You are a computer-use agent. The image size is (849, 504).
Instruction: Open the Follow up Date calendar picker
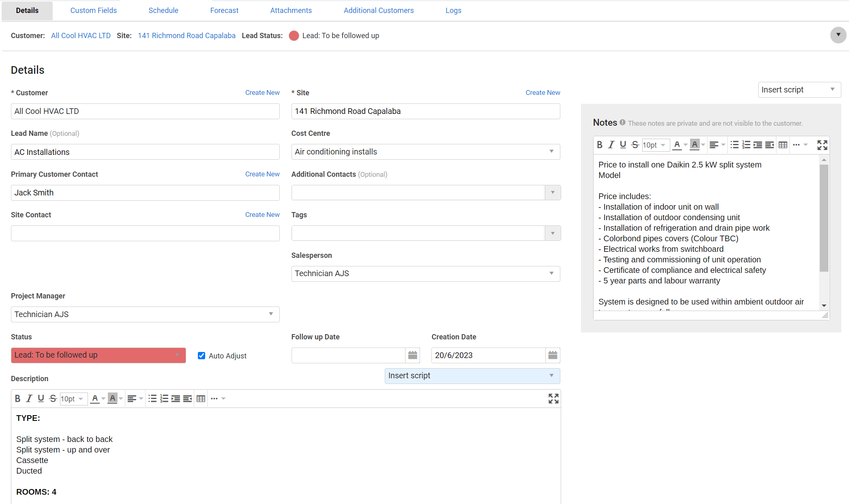click(x=412, y=355)
